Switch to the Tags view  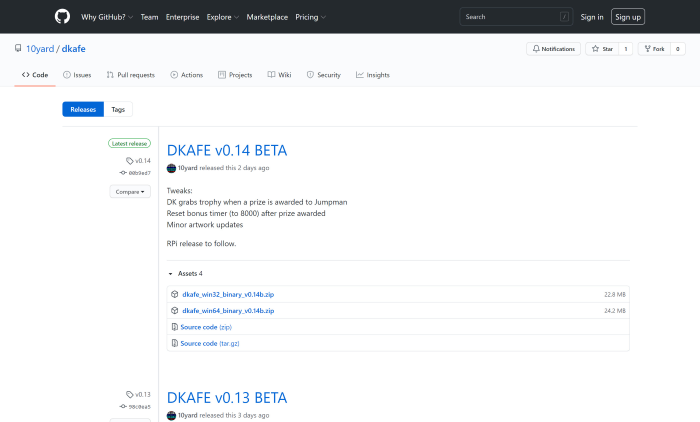118,109
